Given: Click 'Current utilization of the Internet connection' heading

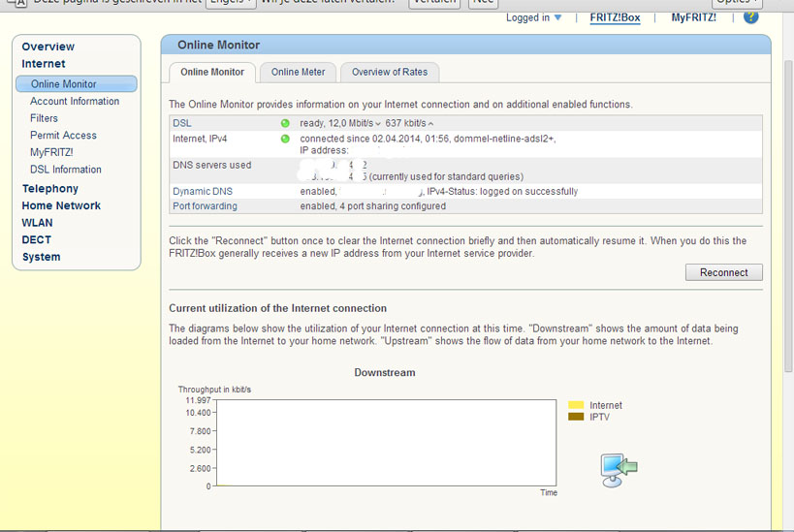Looking at the screenshot, I should click(277, 308).
